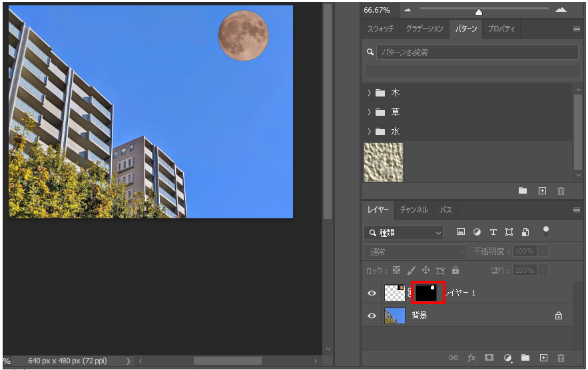Click the status bar info arrow chevron
This screenshot has height=370, width=588.
tap(129, 361)
